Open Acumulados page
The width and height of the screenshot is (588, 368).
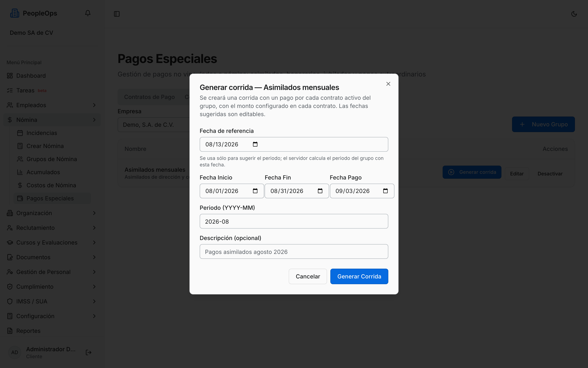52,172
